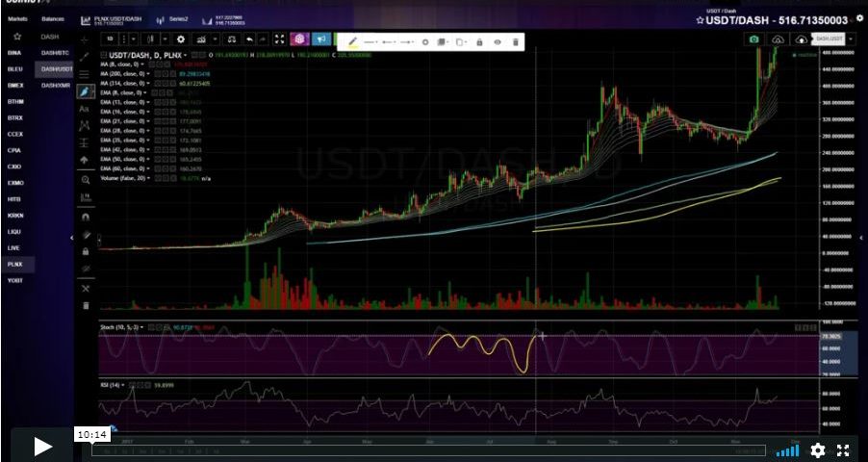Open the favorites star filter in markets list

pos(15,37)
